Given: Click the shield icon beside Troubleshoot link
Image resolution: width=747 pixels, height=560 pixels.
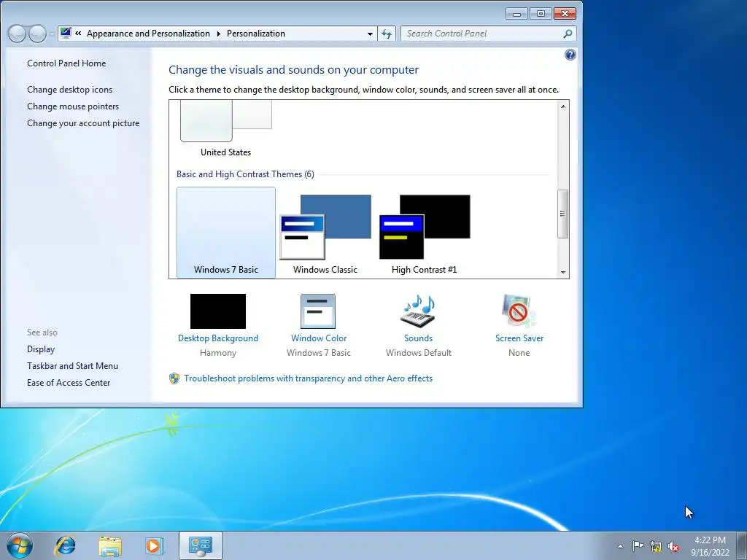Looking at the screenshot, I should (174, 378).
